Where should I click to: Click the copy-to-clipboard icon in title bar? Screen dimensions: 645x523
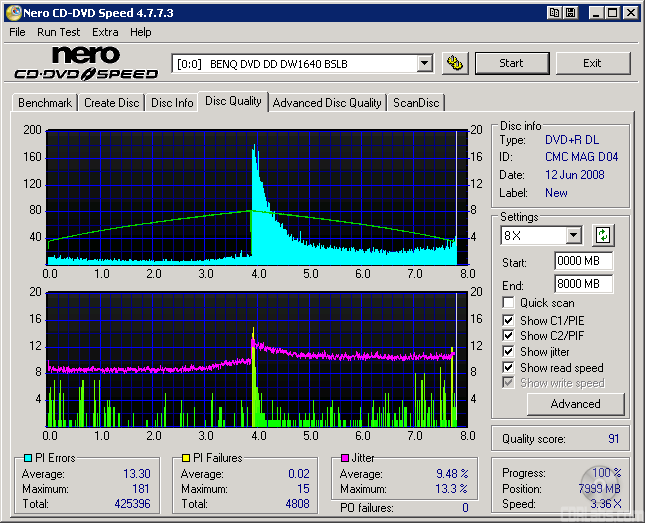pyautogui.click(x=553, y=12)
